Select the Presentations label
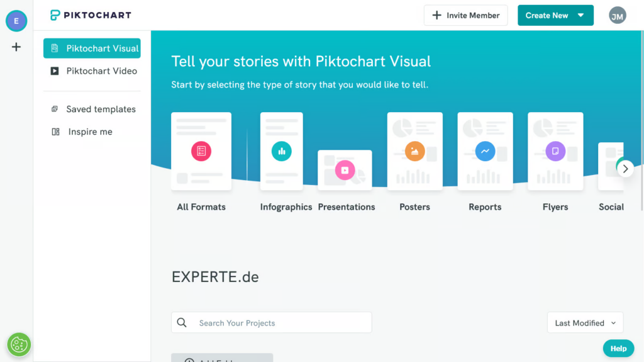Screen dimensions: 644x362 [347, 207]
